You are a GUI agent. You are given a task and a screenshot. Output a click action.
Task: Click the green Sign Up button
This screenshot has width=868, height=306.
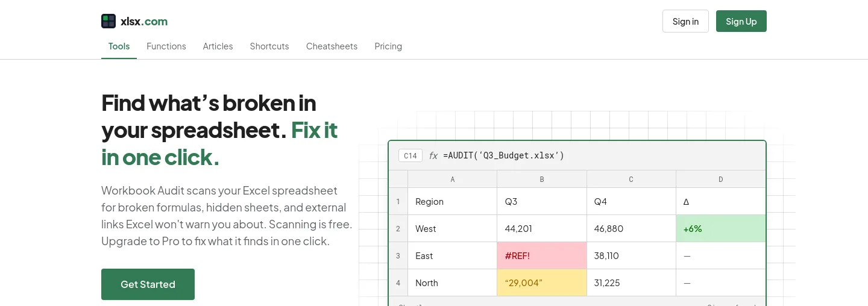click(x=741, y=21)
